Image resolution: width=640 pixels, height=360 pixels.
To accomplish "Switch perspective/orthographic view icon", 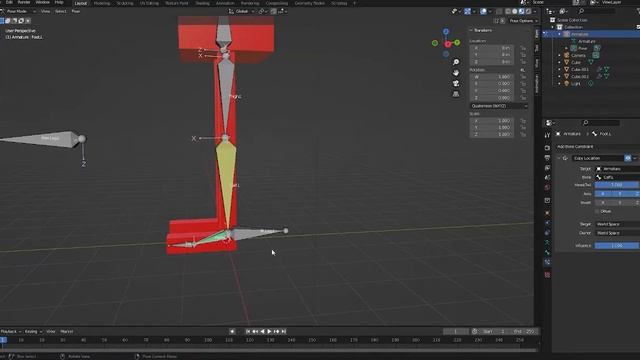I will tap(456, 94).
